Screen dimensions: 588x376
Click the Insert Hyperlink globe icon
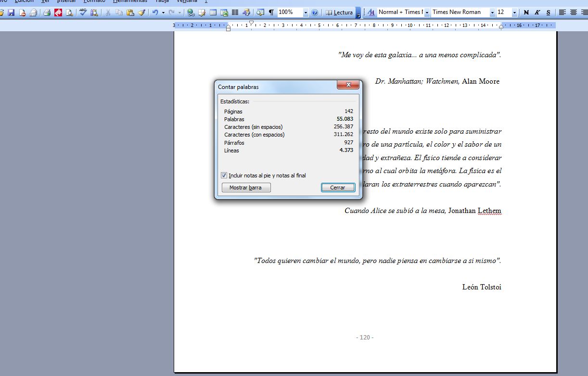(191, 13)
